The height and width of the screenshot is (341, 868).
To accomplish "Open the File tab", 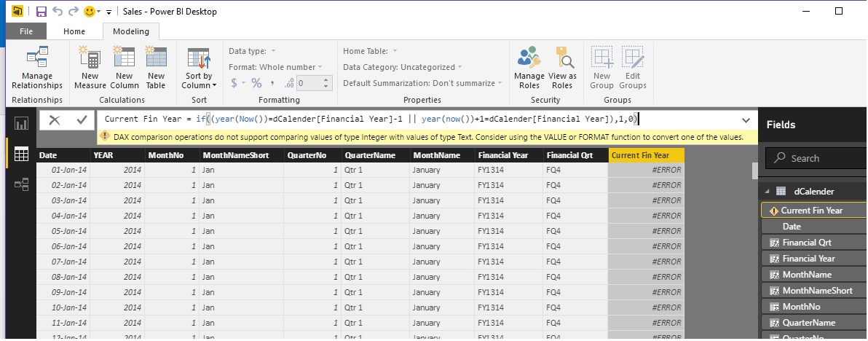I will tap(26, 31).
